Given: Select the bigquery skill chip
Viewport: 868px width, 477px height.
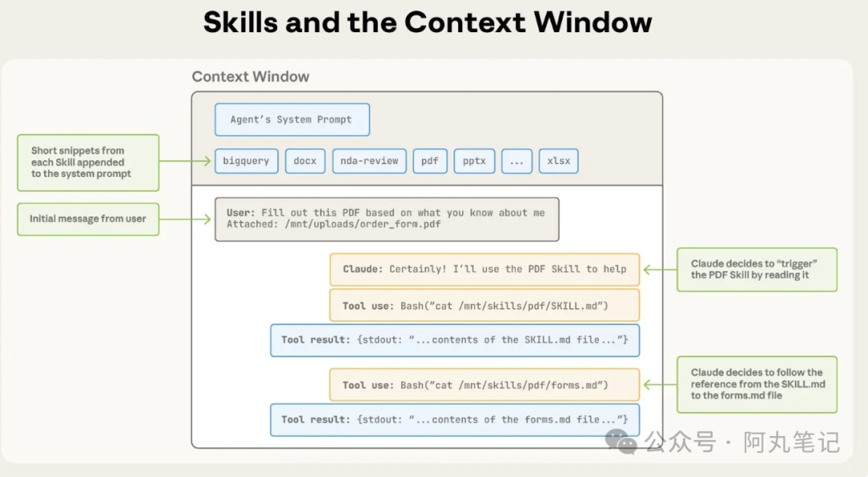Looking at the screenshot, I should click(246, 161).
